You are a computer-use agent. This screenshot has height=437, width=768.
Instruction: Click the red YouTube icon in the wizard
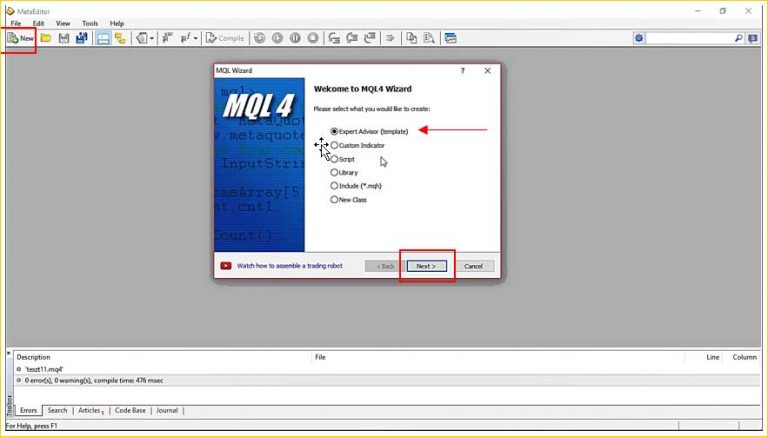226,266
